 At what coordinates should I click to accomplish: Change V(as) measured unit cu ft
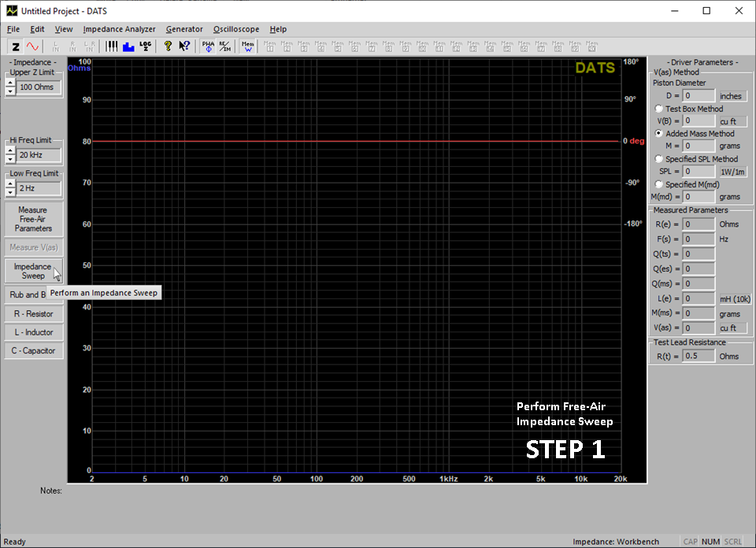point(732,328)
